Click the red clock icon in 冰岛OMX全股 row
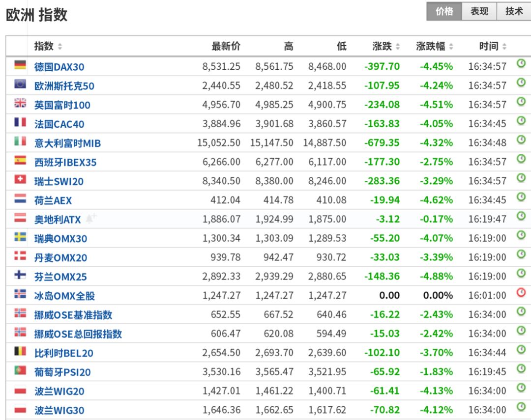This screenshot has height=420, width=531. click(x=521, y=293)
